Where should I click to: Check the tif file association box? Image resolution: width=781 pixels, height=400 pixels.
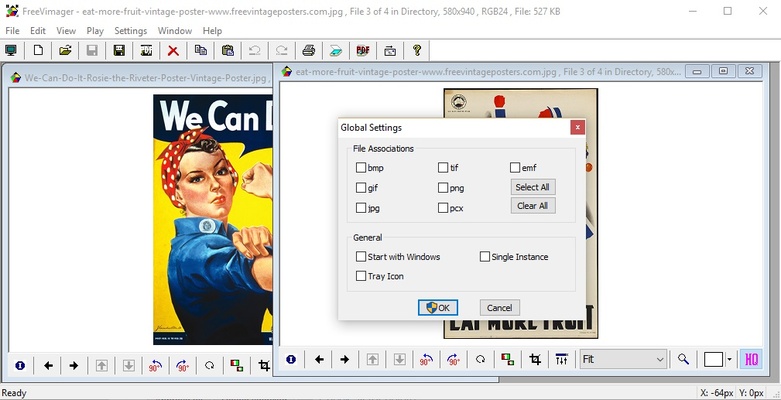[443, 168]
